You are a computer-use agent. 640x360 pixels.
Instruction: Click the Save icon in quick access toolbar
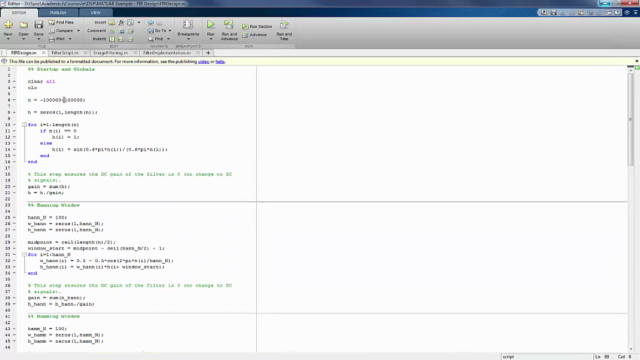tap(553, 13)
